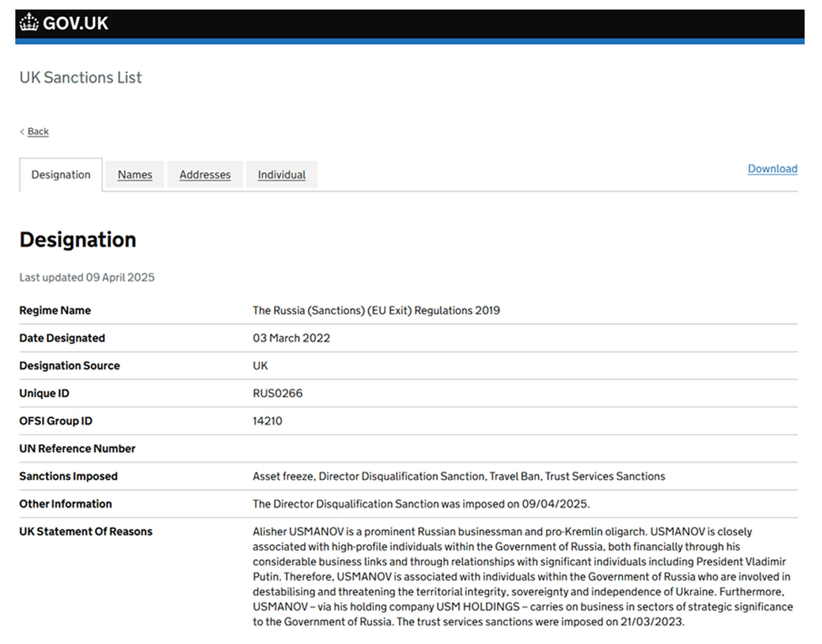The width and height of the screenshot is (822, 644).
Task: Click the Download link
Action: click(773, 169)
